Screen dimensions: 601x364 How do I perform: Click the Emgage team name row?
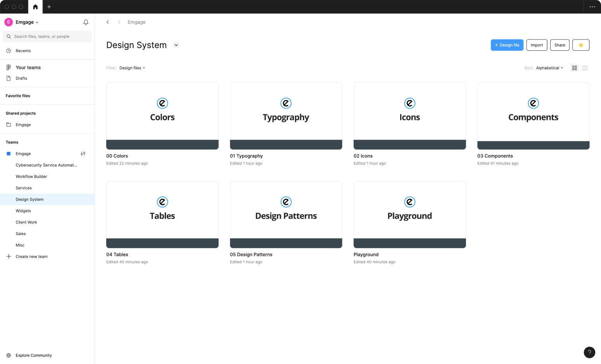(47, 154)
